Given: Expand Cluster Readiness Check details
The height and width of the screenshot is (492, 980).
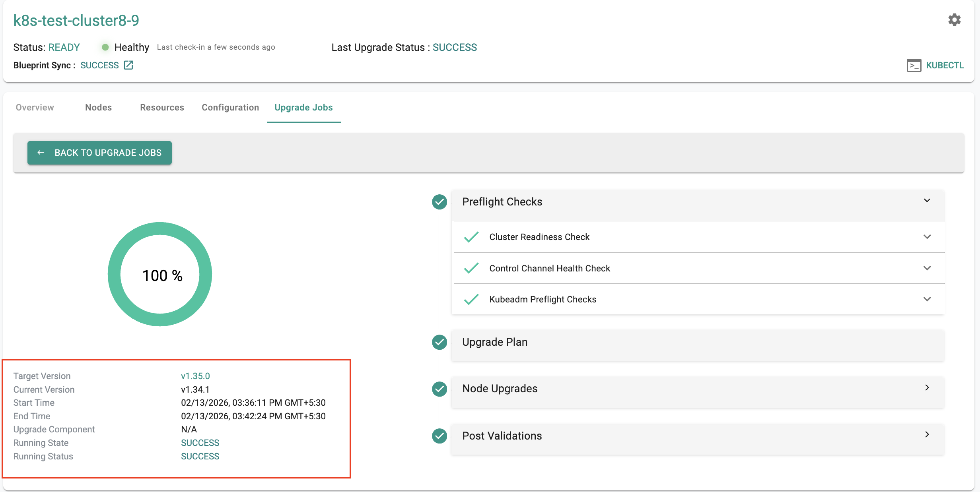Looking at the screenshot, I should point(927,237).
